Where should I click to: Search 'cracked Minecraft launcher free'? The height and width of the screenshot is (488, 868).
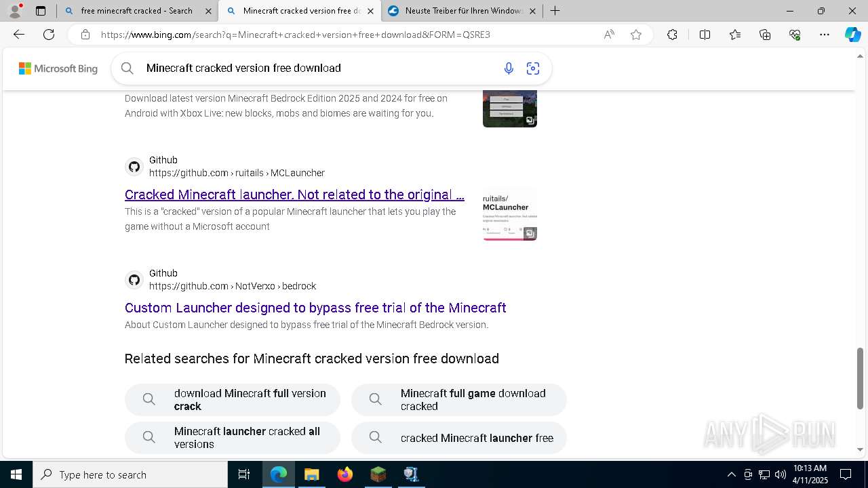coord(459,438)
